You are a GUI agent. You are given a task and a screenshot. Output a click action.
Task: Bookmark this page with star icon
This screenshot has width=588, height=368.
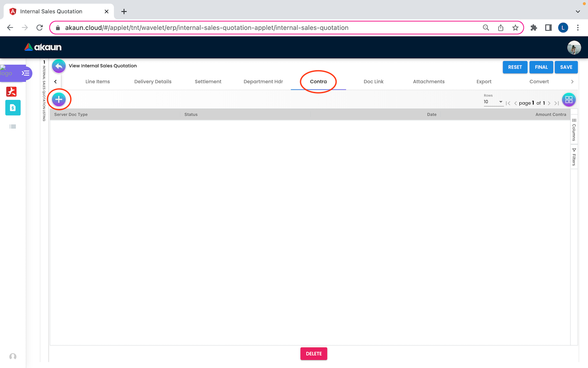[x=515, y=28]
